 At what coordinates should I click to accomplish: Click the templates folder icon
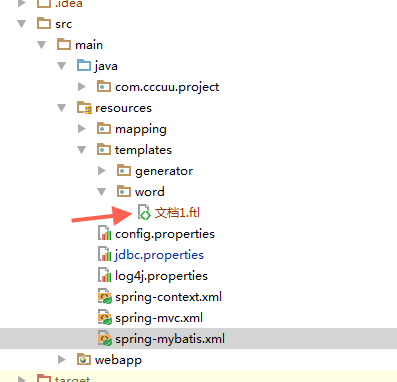104,149
